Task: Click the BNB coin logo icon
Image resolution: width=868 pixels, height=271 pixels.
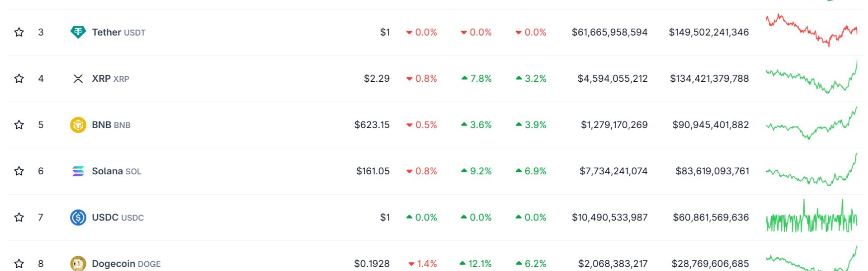Action: (78, 125)
